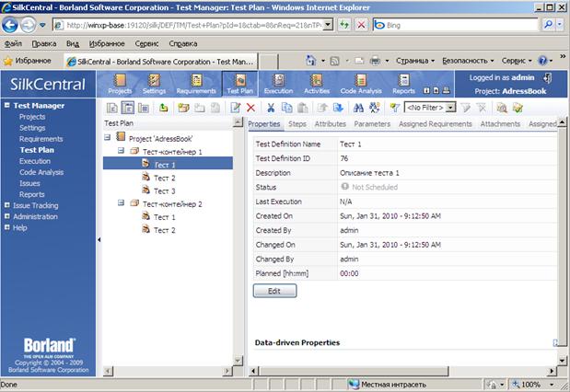Collapse Тест-контейнер 1 node

[121, 150]
